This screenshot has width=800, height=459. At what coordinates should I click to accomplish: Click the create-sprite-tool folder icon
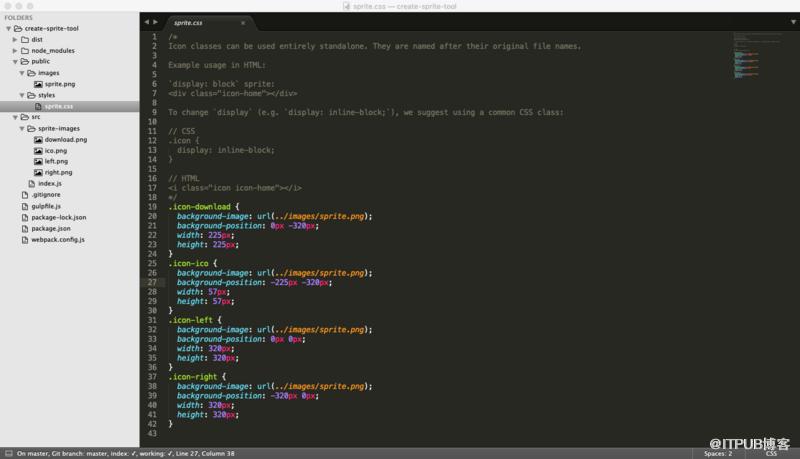click(18, 29)
